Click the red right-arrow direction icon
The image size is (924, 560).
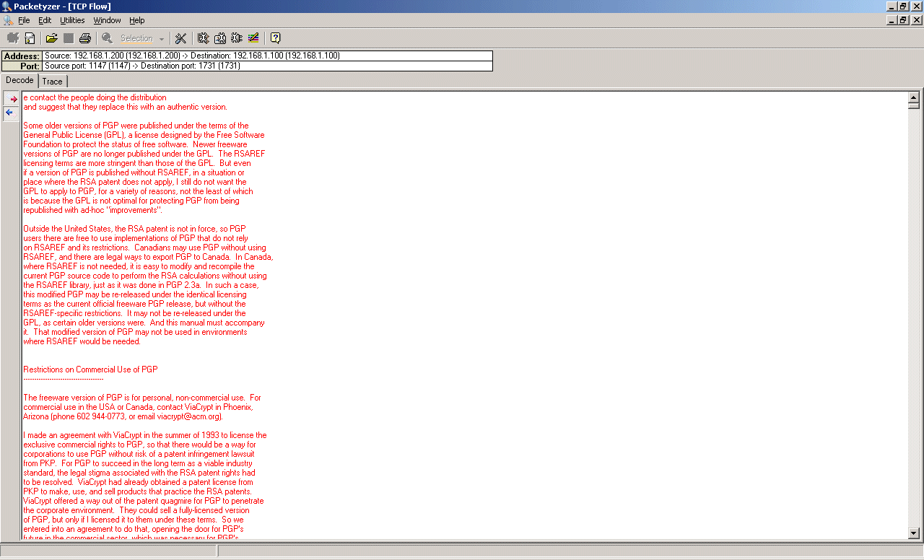click(12, 99)
